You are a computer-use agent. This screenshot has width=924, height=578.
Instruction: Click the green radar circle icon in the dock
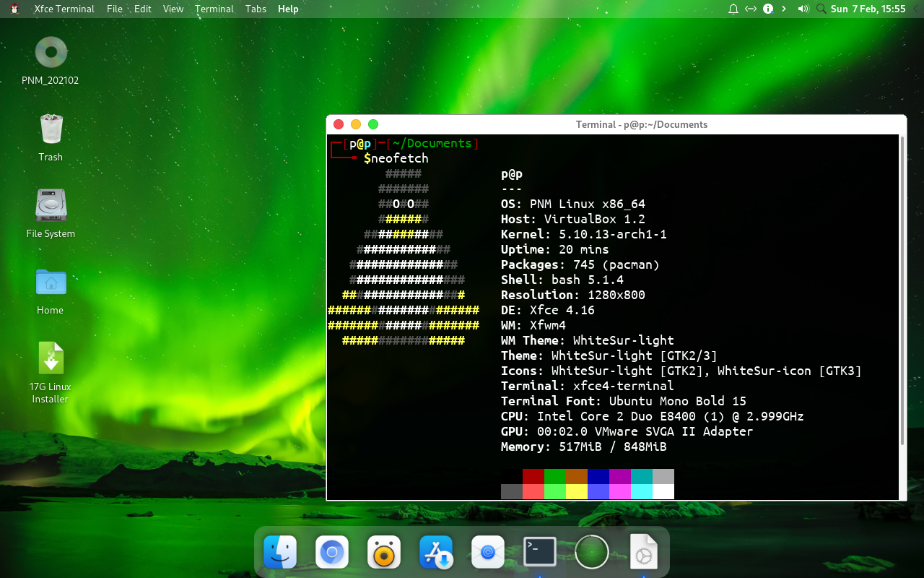pos(592,553)
